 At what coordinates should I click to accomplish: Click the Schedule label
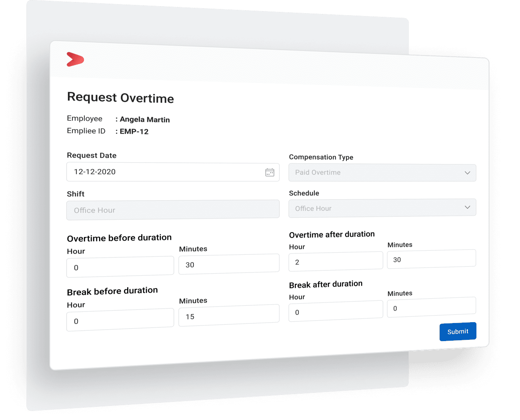304,193
